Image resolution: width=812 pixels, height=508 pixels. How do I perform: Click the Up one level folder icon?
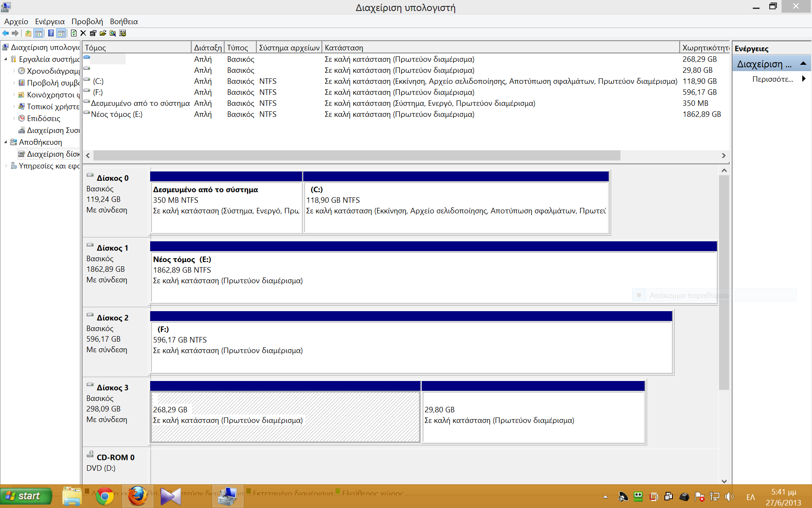click(28, 33)
